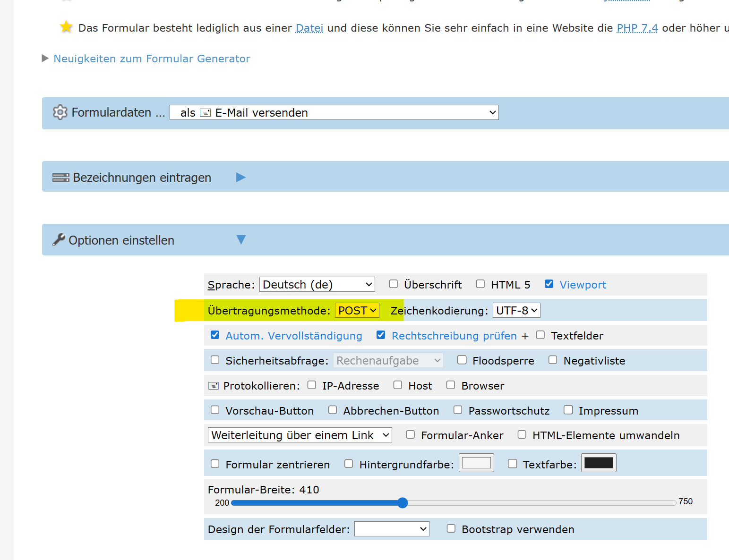Enable the Floodsperre checkbox
Viewport: 729px width, 560px height.
coord(462,360)
